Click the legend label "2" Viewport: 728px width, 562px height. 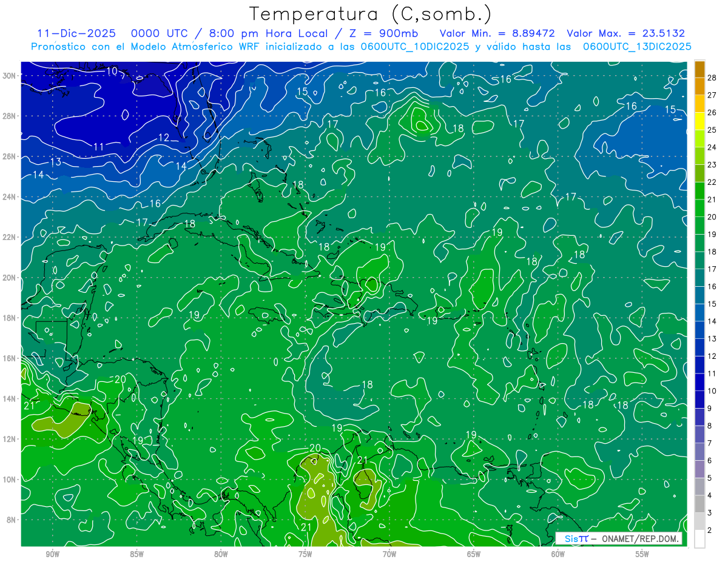click(x=710, y=530)
